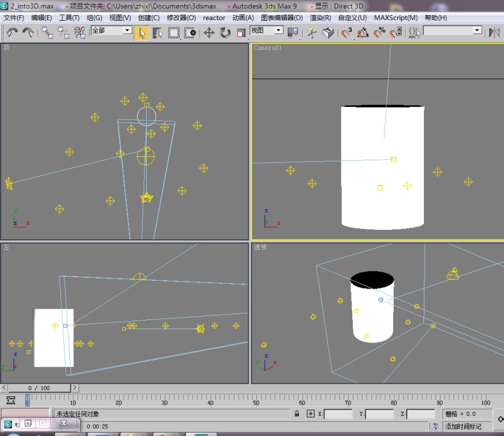Open Select by Name list tool
Image resolution: width=504 pixels, height=436 pixels.
(x=157, y=33)
